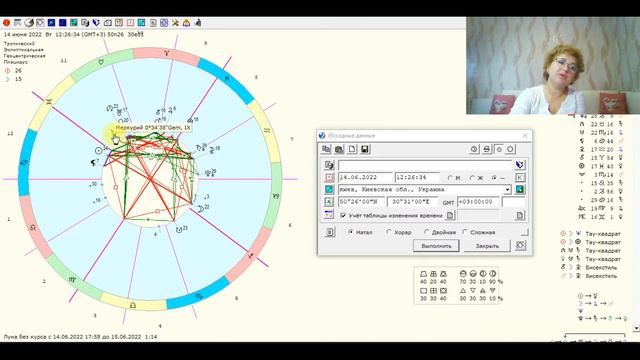
Task: Click the Выполнить button
Action: tap(436, 246)
